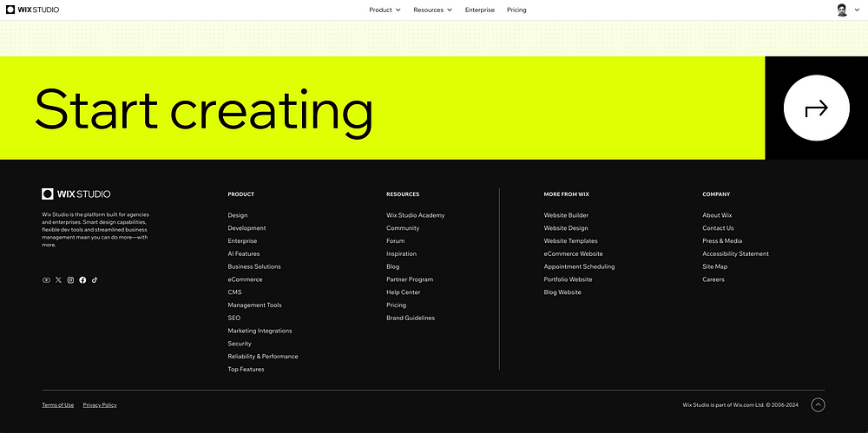Open the user profile avatar

[842, 10]
